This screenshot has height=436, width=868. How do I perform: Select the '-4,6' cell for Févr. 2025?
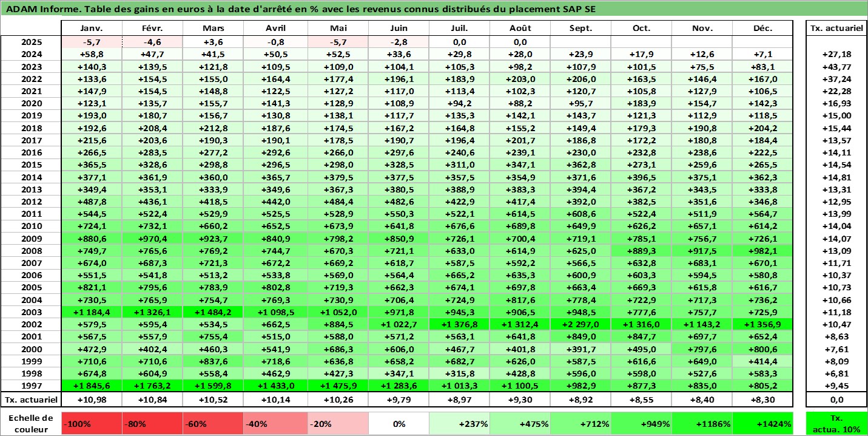(x=152, y=42)
